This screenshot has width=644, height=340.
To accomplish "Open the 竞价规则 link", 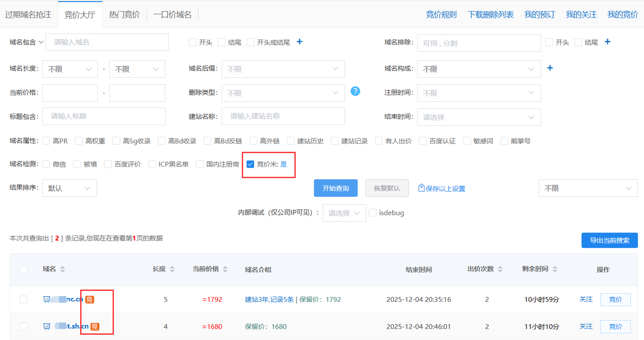I will point(441,14).
